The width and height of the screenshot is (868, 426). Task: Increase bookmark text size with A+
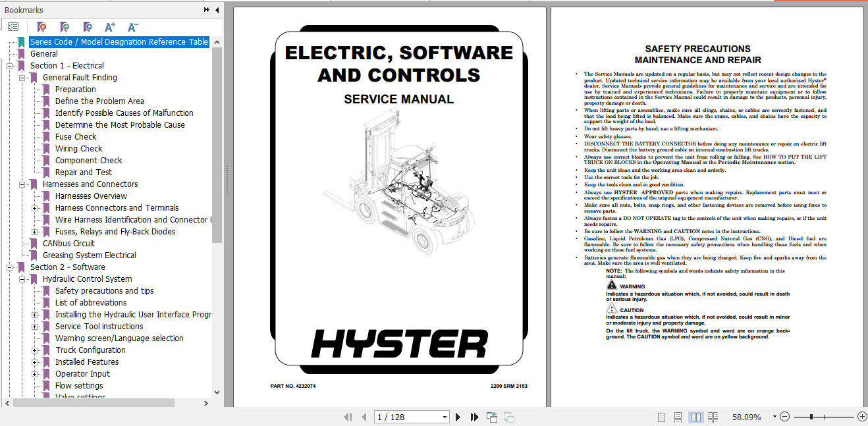tap(110, 27)
